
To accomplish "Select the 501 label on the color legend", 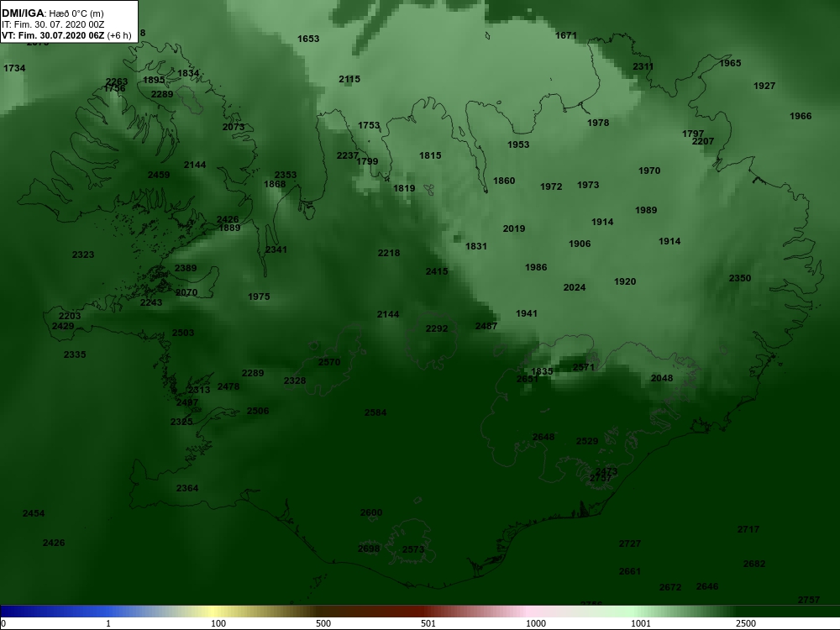I will pos(428,623).
